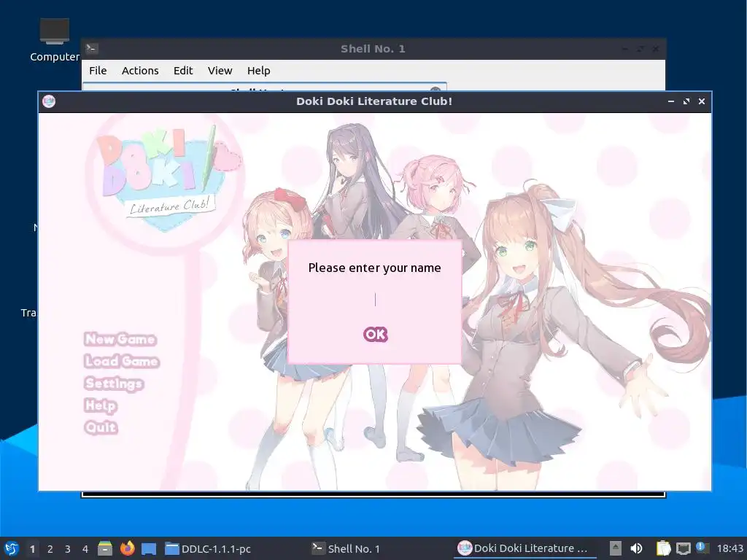
Task: Close the Doki Doki Literature Club window
Action: (x=701, y=101)
